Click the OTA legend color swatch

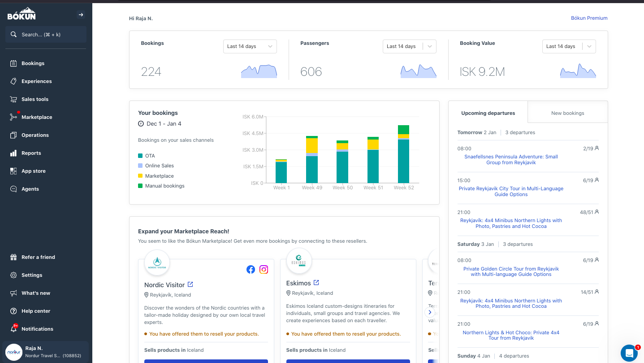click(140, 156)
